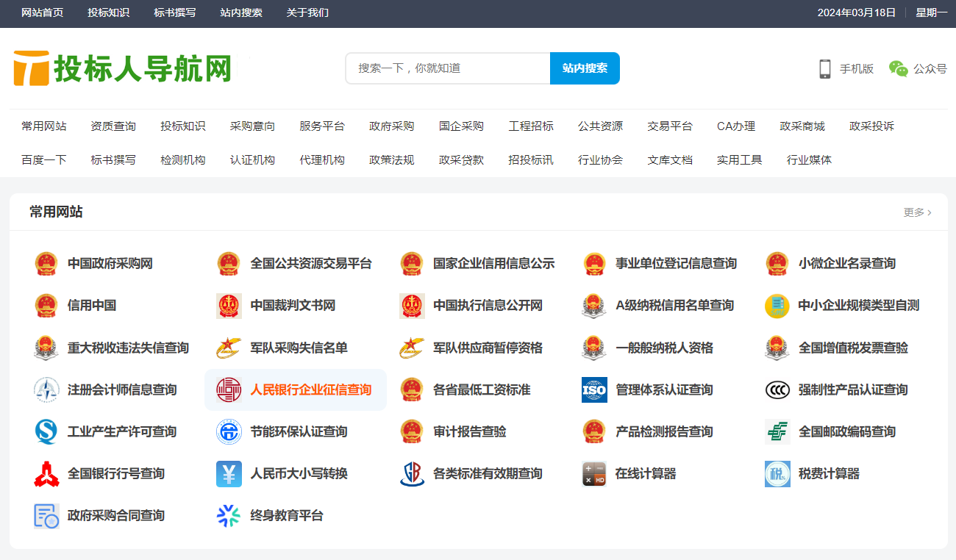Open the 产品检测报告查询 link
Image resolution: width=956 pixels, height=560 pixels.
coord(665,431)
